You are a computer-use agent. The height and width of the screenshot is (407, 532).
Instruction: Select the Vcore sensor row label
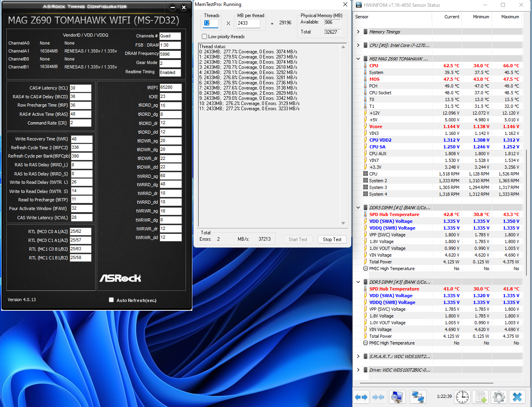click(x=376, y=127)
